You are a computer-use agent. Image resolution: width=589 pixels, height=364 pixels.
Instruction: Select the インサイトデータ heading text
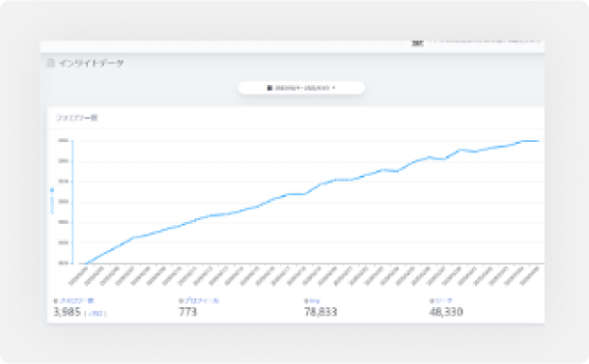click(x=91, y=63)
